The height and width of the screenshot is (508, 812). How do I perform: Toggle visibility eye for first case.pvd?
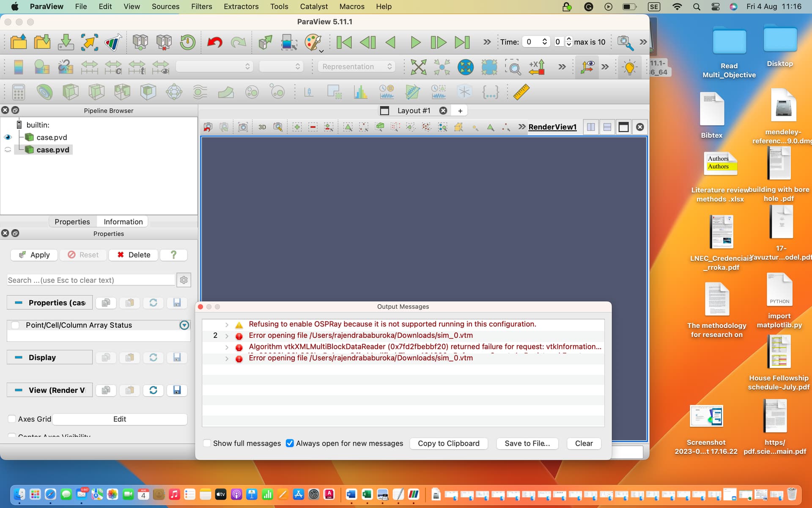[8, 137]
